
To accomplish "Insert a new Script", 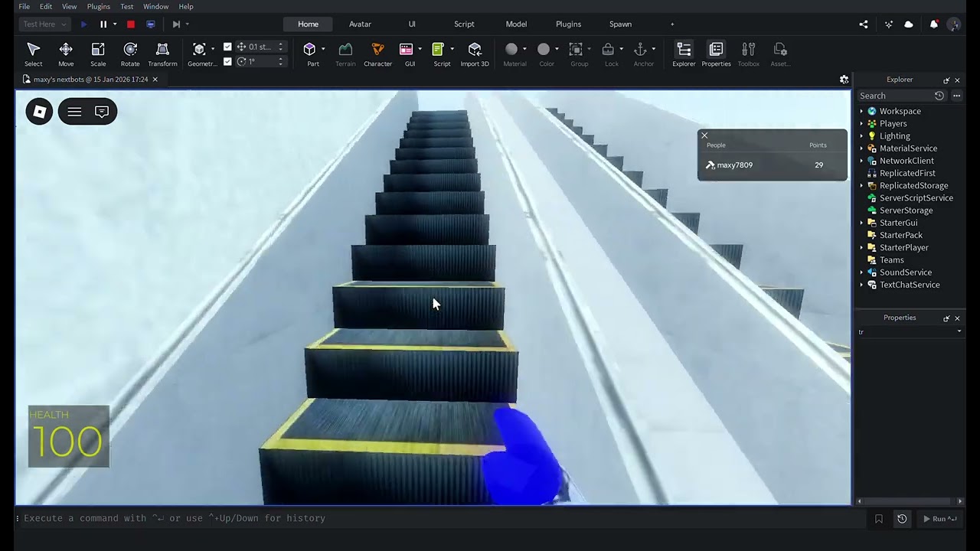I will click(438, 50).
